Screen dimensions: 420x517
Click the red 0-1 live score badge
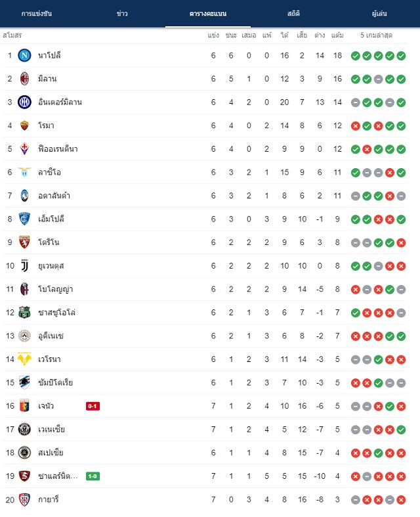(x=93, y=406)
